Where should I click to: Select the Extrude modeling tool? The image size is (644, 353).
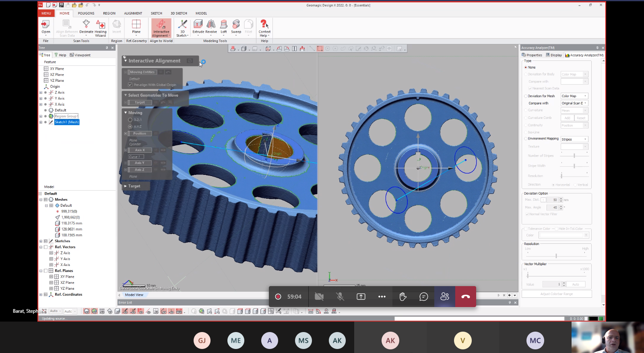tap(198, 26)
